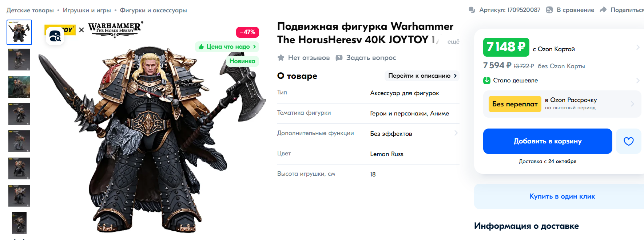Viewport: 644px width, 240px height.
Task: Open the Без эффектов row chevron
Action: tap(456, 133)
